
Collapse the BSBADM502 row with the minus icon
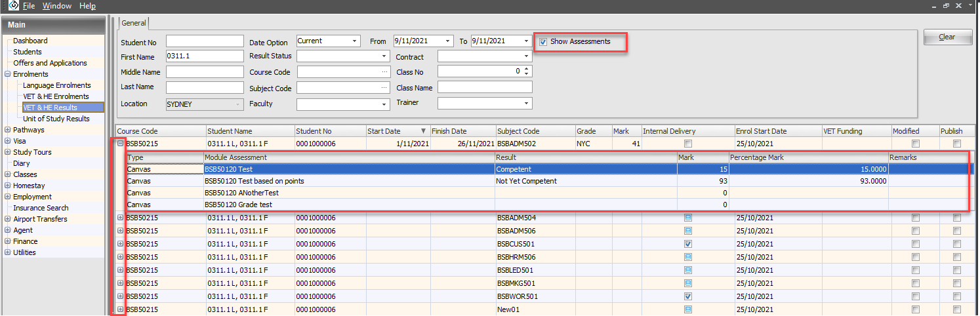click(121, 143)
